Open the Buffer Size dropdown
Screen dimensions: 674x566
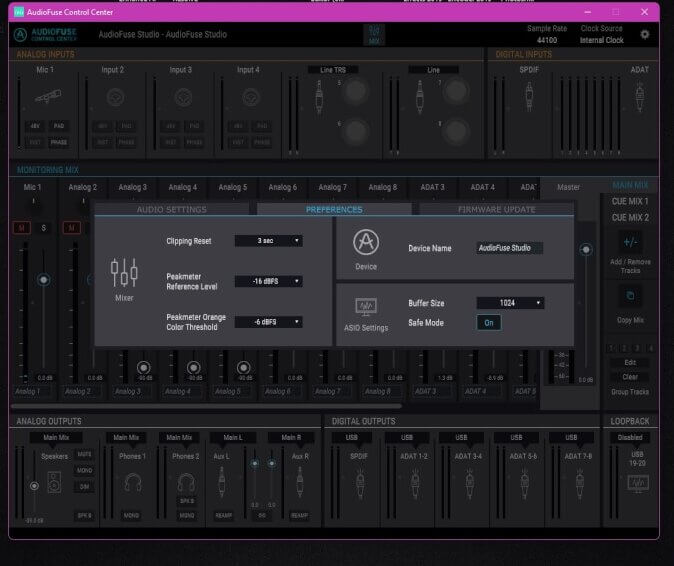[x=510, y=303]
